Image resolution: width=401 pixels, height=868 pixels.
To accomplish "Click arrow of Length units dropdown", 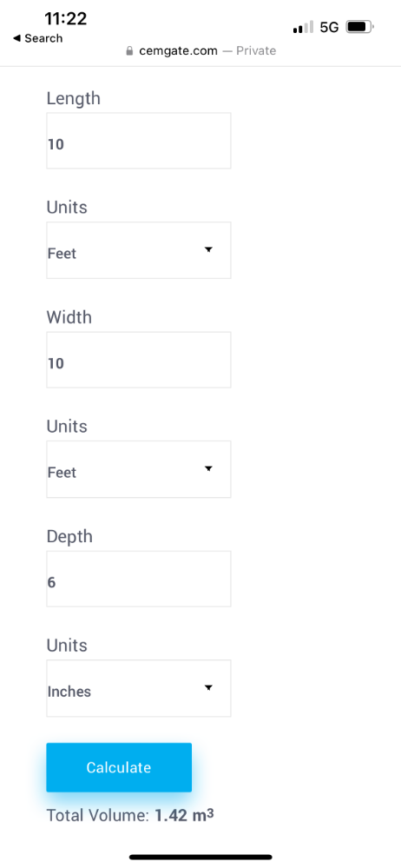I will 208,249.
